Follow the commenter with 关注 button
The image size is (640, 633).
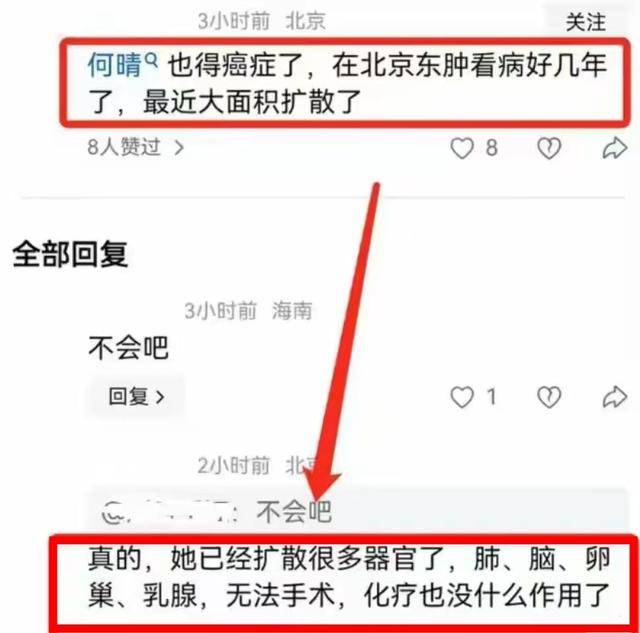tap(585, 22)
